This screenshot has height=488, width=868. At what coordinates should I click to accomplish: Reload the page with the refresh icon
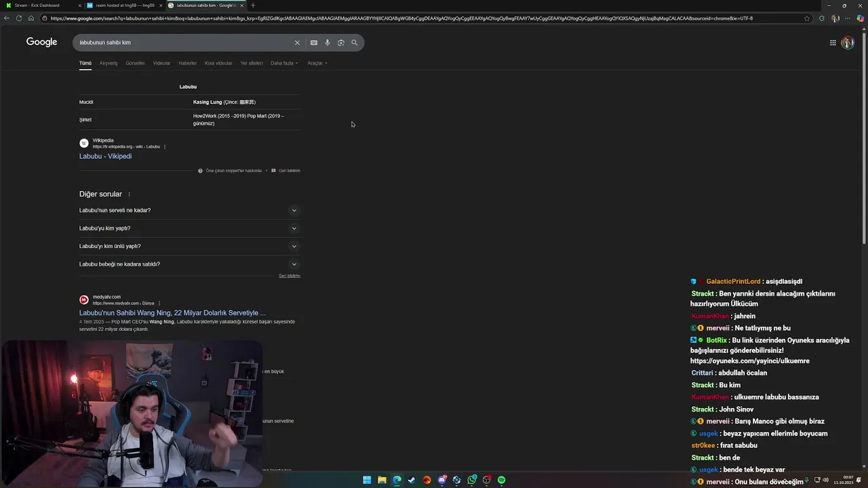pos(18,18)
